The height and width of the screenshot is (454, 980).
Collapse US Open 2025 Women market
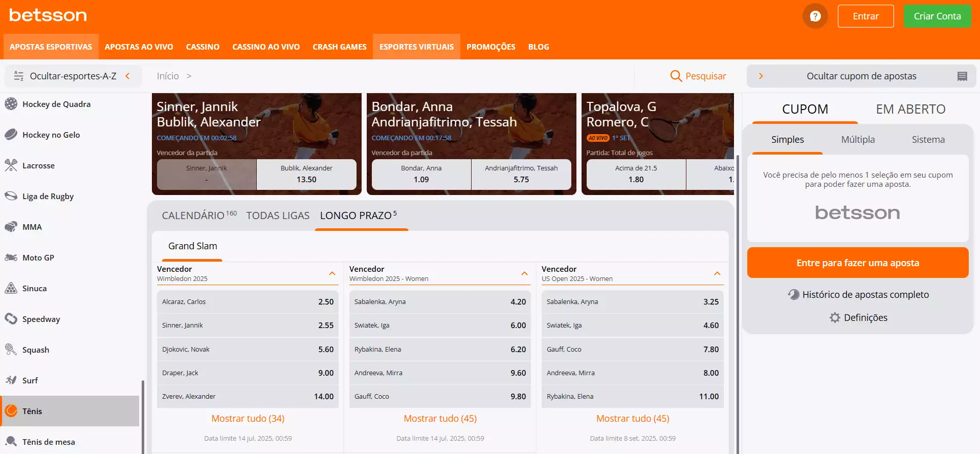pos(717,274)
